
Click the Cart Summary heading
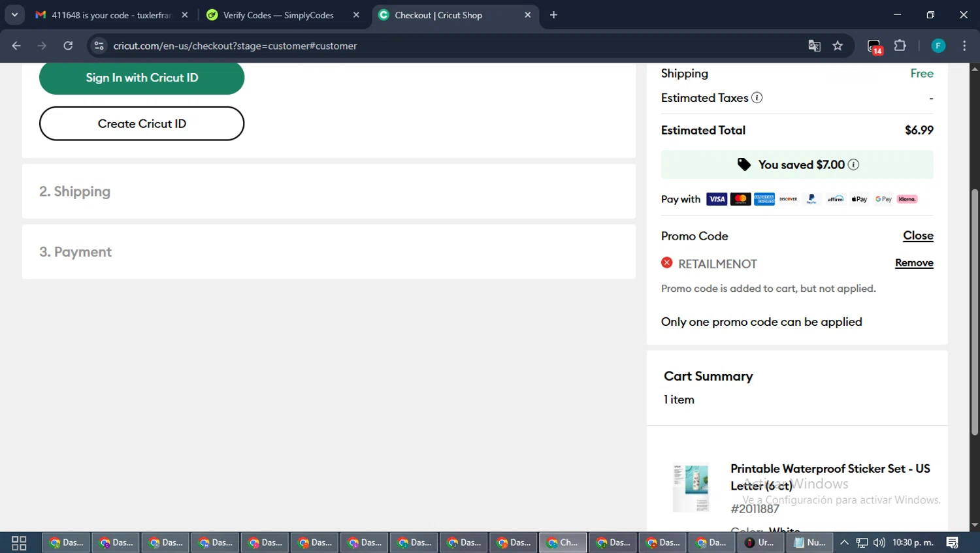click(x=708, y=376)
